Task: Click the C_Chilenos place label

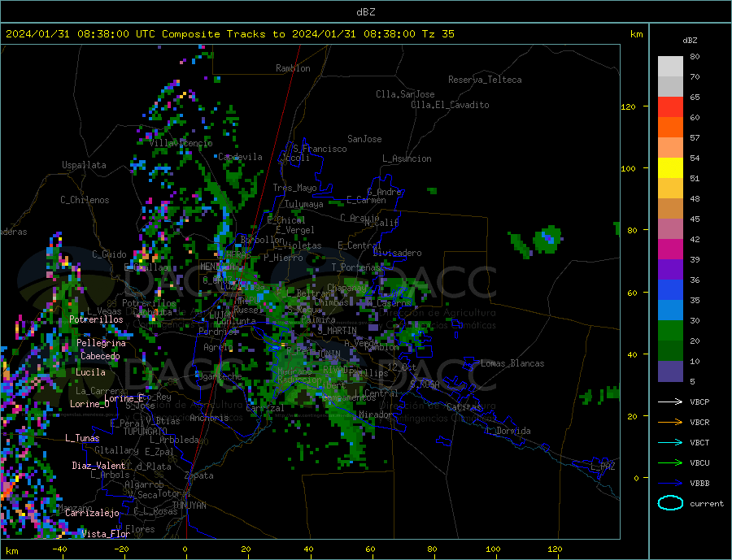Action: click(x=85, y=200)
